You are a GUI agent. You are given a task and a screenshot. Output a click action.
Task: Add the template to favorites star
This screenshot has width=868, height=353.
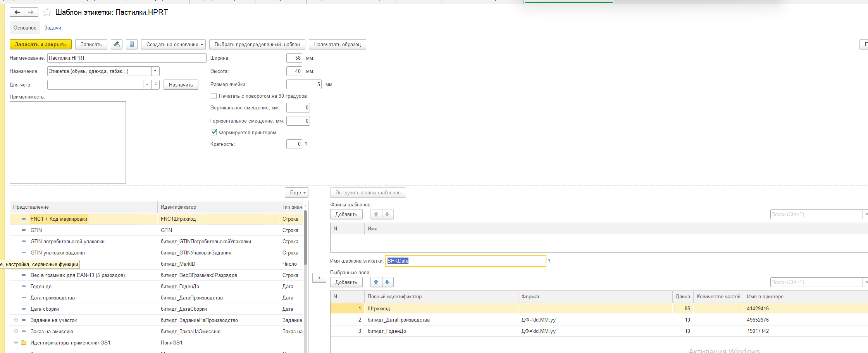(47, 12)
